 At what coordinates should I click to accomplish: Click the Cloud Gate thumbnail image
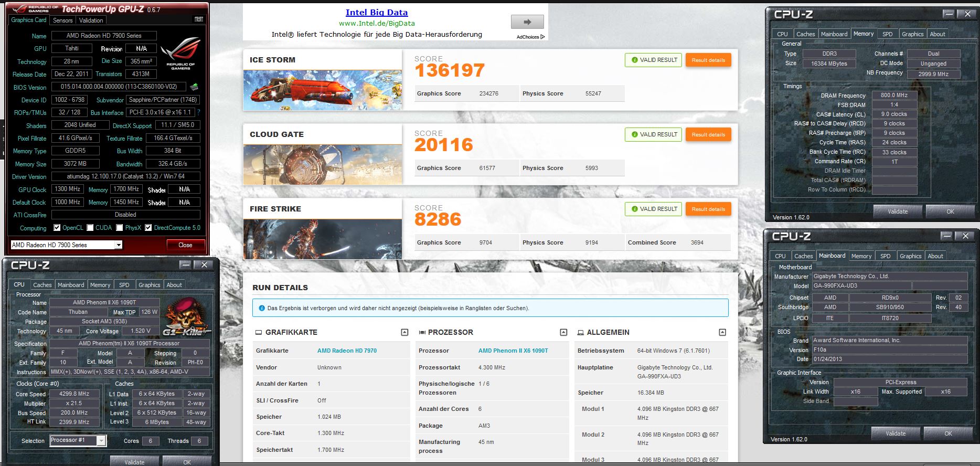point(323,165)
